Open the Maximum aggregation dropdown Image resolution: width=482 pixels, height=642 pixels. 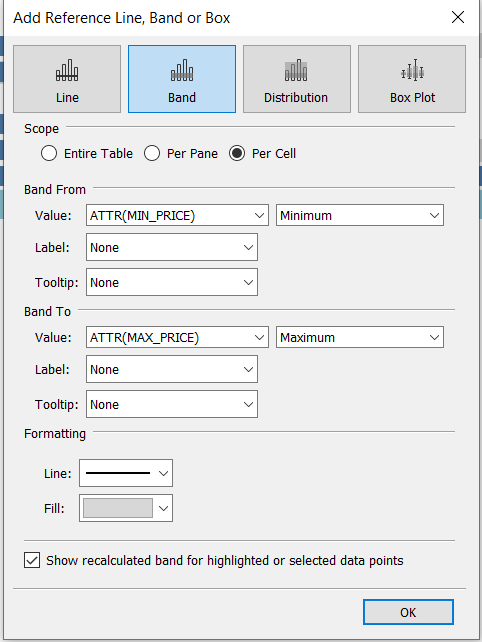pyautogui.click(x=360, y=337)
